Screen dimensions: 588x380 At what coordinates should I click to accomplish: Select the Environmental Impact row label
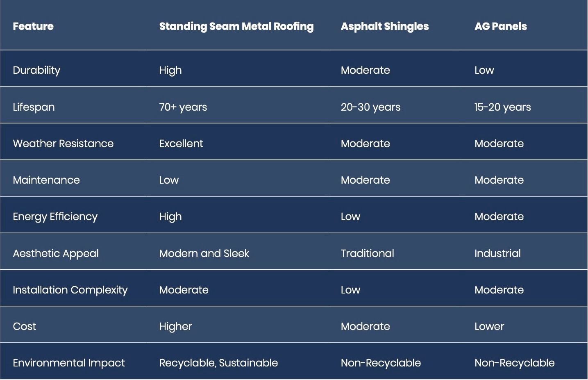(69, 363)
